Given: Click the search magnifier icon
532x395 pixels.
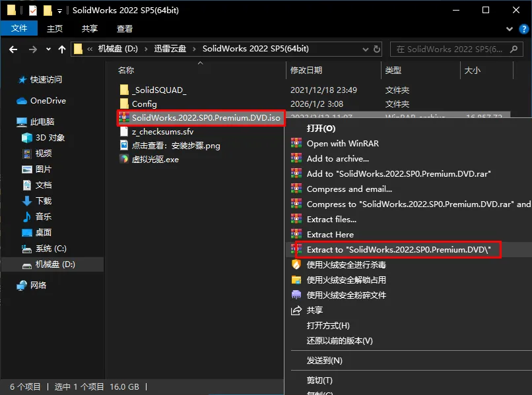Looking at the screenshot, I should point(514,49).
